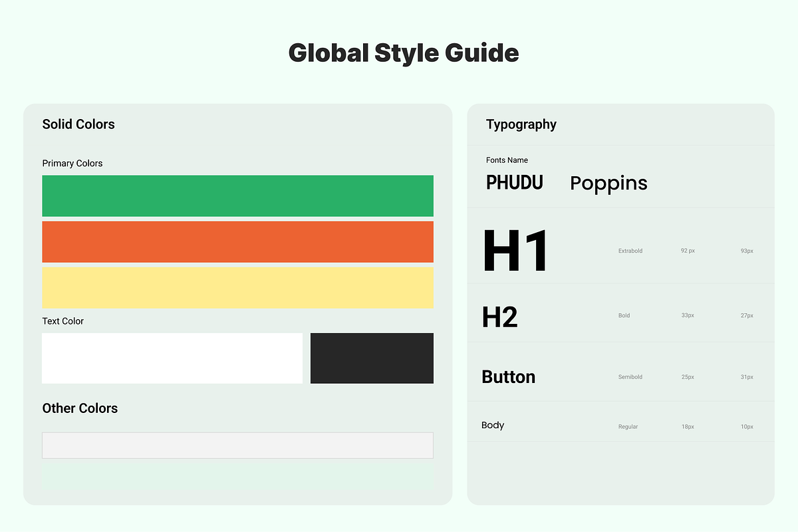Viewport: 798px width, 532px height.
Task: Click the Other Colors heading
Action: [80, 408]
